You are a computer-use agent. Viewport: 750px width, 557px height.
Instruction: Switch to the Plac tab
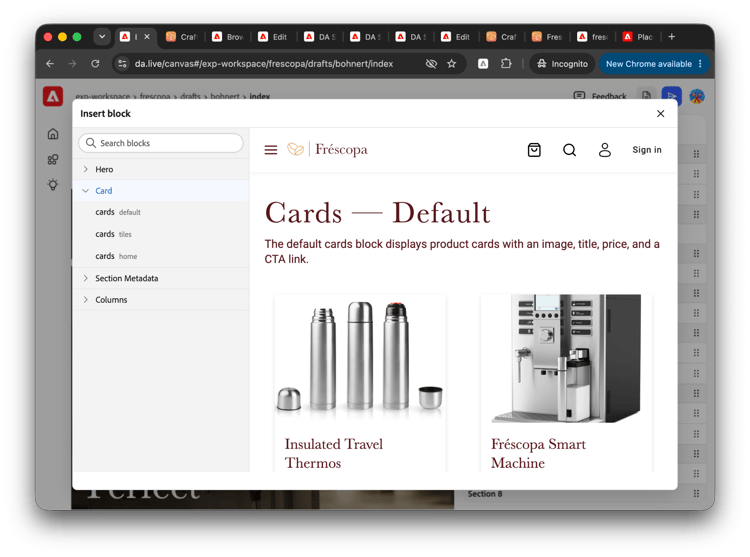coord(639,37)
